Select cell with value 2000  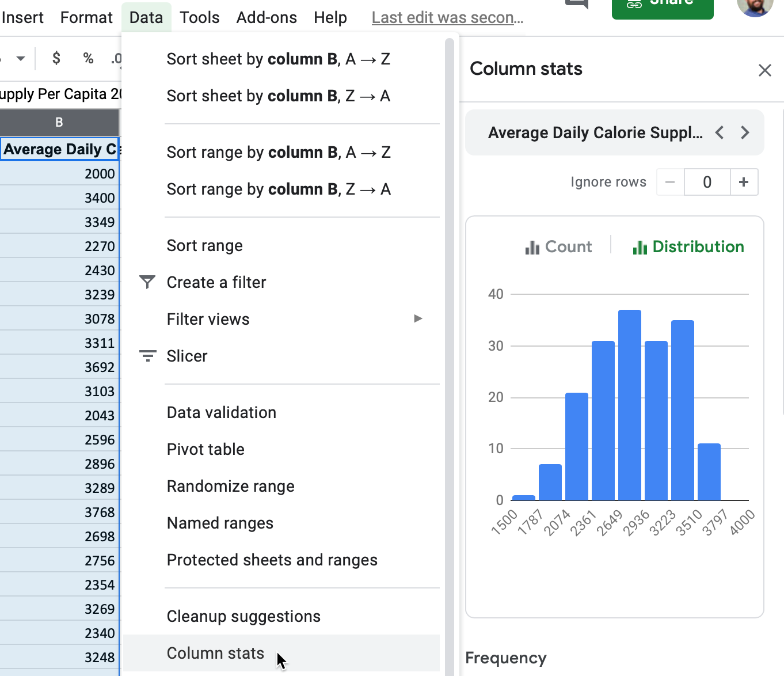pyautogui.click(x=59, y=174)
